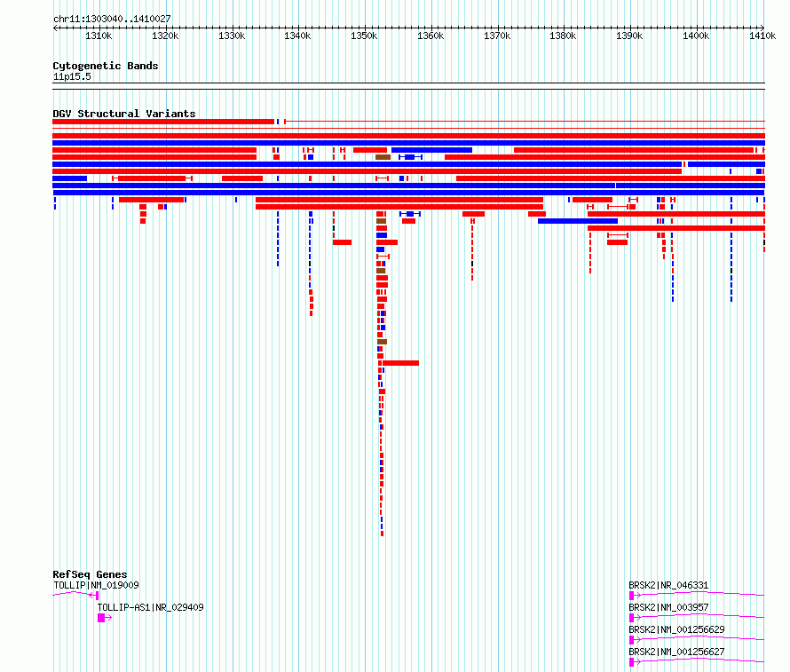Click the 1340k ruler tick label
The width and height of the screenshot is (790, 672).
pos(297,36)
